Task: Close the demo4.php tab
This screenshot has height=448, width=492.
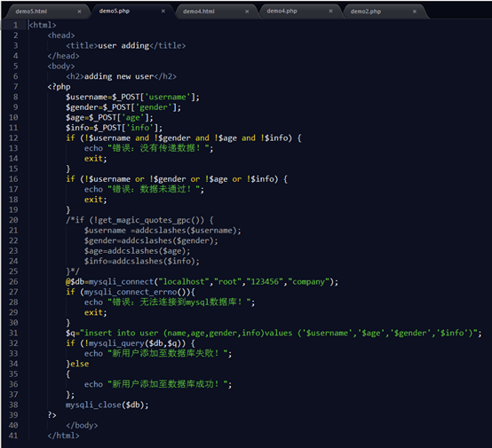Action: [x=330, y=11]
